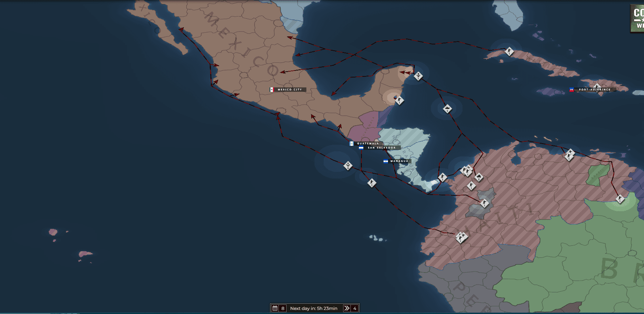The image size is (644, 314).
Task: Select the infantry stack on the Pacific coast near Ecuador
Action: [x=461, y=237]
